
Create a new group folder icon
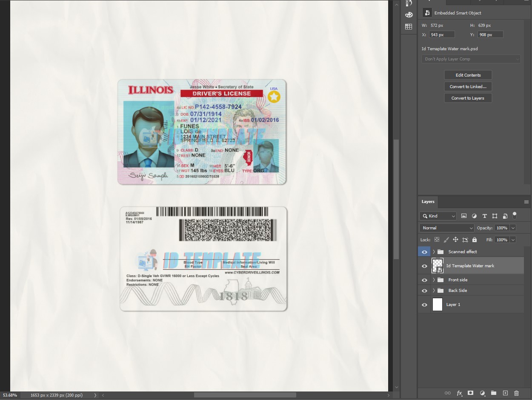click(x=494, y=393)
